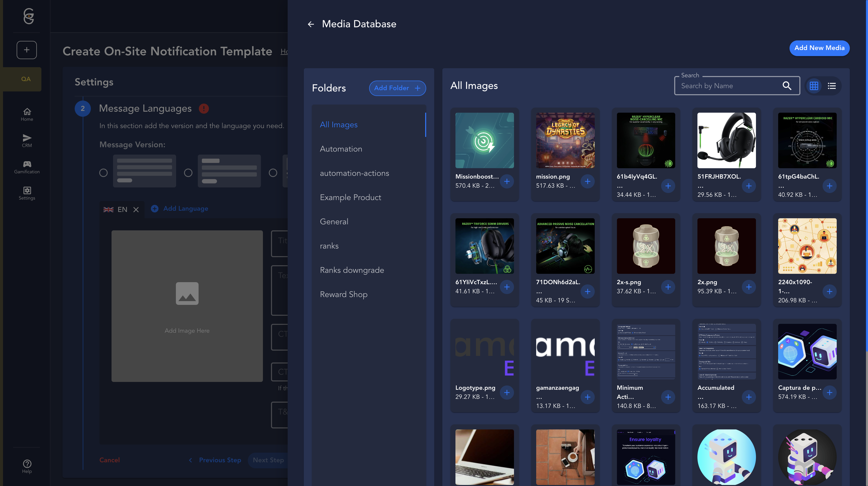Select the second message version radio button
Image resolution: width=868 pixels, height=486 pixels.
(188, 173)
